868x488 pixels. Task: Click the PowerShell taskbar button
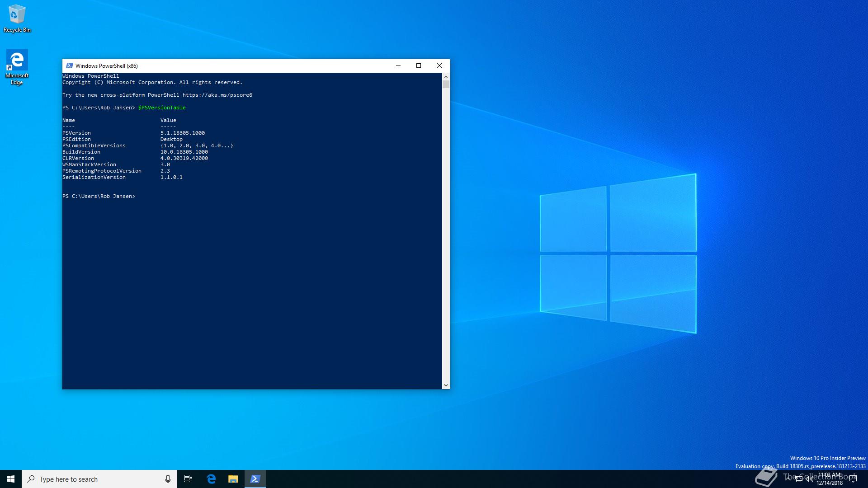tap(255, 479)
